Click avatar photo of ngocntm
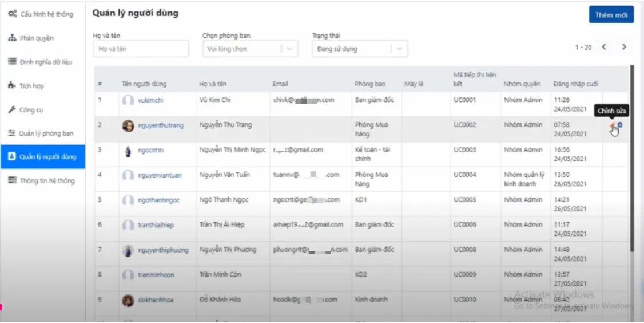Image resolution: width=644 pixels, height=323 pixels. (x=128, y=151)
